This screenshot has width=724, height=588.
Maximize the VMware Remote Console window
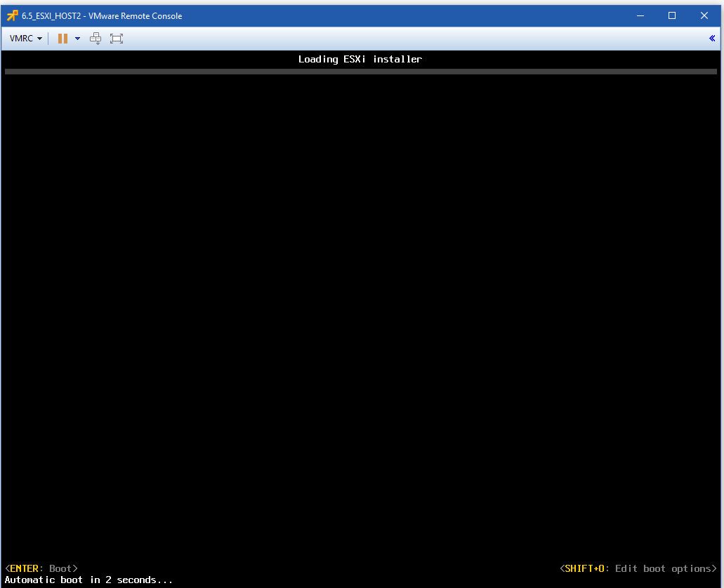point(672,15)
